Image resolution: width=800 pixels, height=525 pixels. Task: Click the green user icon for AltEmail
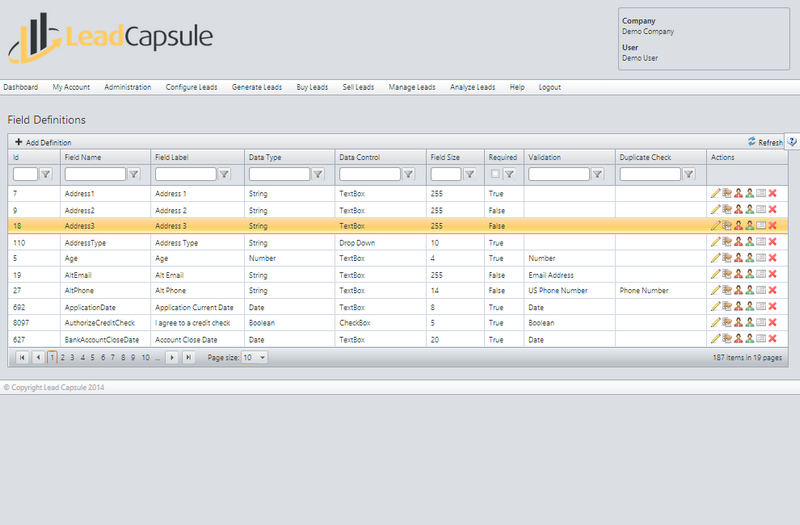point(749,274)
